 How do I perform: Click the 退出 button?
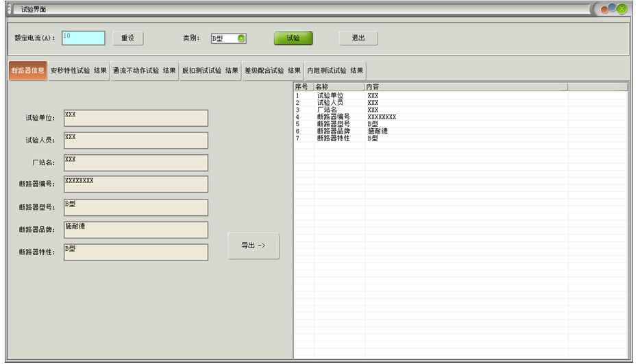click(358, 38)
